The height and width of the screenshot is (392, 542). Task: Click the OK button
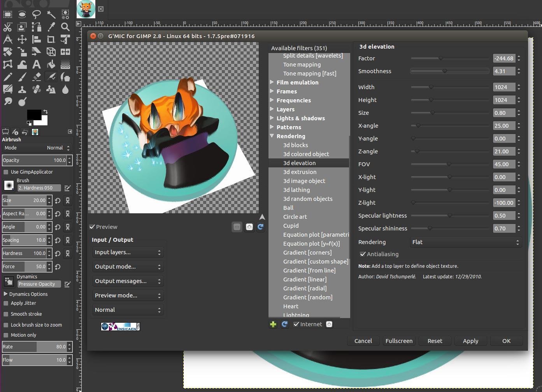tap(506, 341)
